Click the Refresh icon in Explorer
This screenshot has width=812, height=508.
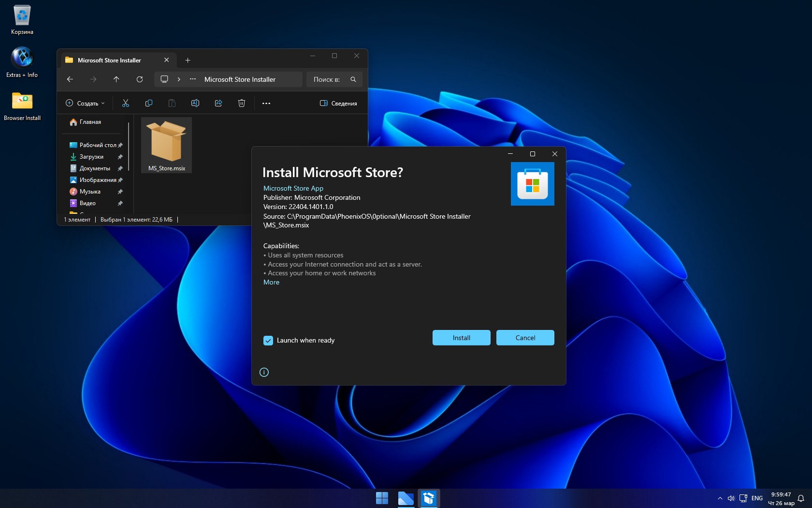click(x=140, y=79)
